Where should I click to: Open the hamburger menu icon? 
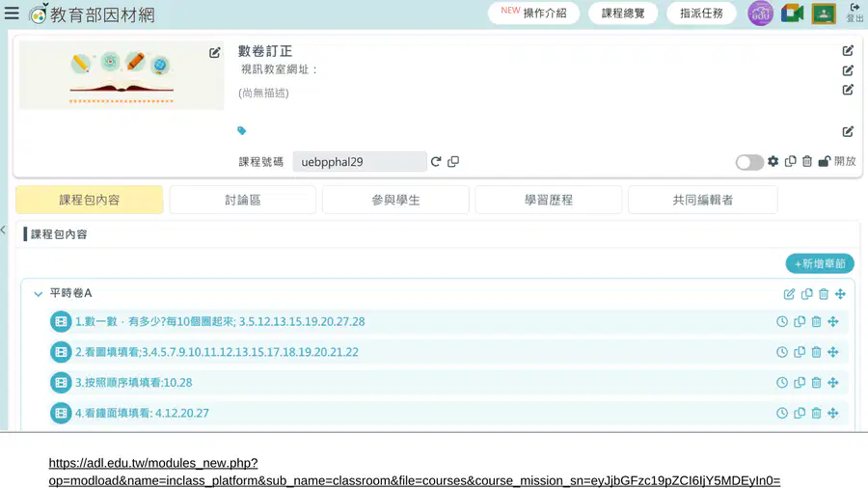[12, 14]
